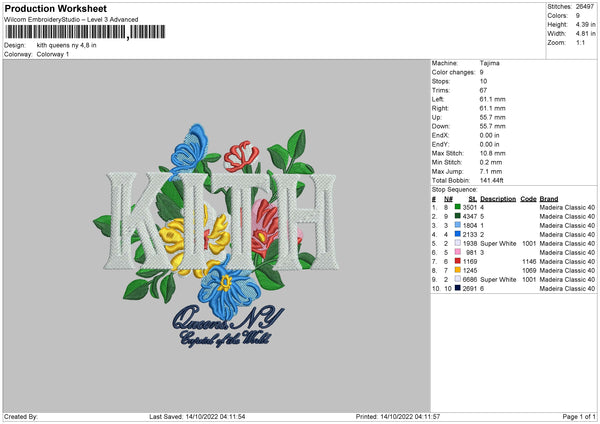Click the 'Created By:' footer label
This screenshot has height=424, width=600.
pos(21,416)
